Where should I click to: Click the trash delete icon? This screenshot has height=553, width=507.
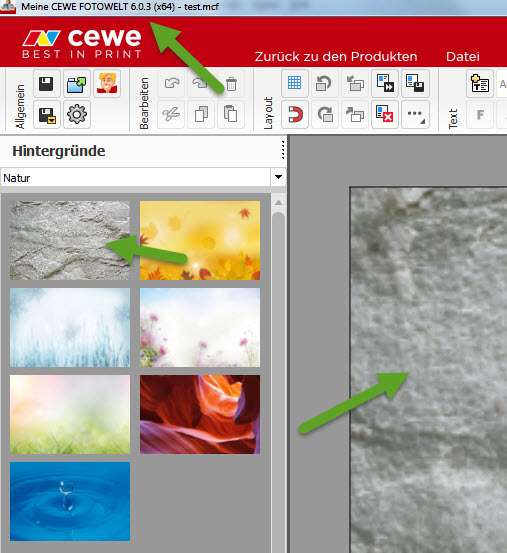click(x=231, y=84)
